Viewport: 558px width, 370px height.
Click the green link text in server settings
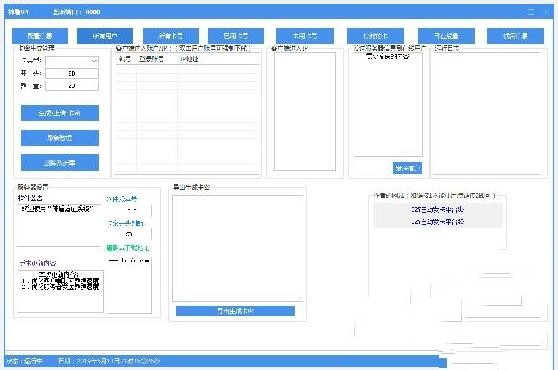point(128,248)
